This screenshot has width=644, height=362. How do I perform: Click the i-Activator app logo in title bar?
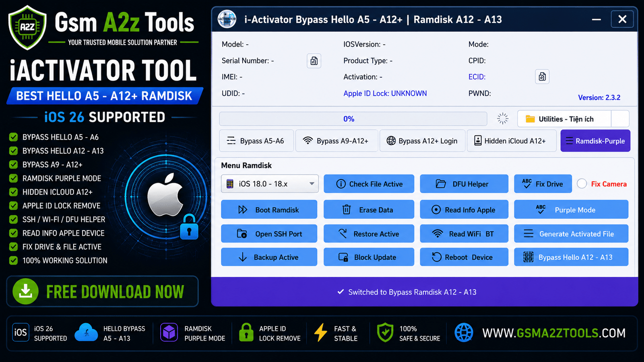(x=227, y=19)
